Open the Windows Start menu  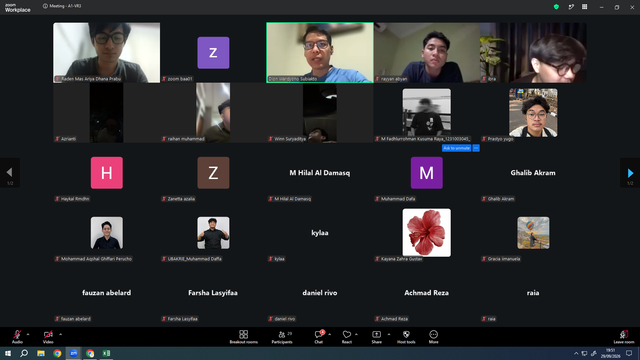[x=8, y=353]
